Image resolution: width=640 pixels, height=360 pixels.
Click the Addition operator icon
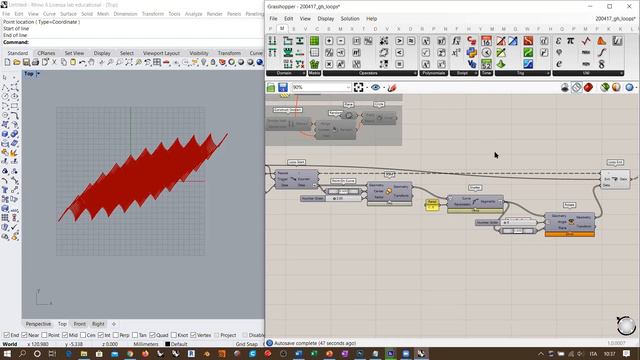(329, 41)
